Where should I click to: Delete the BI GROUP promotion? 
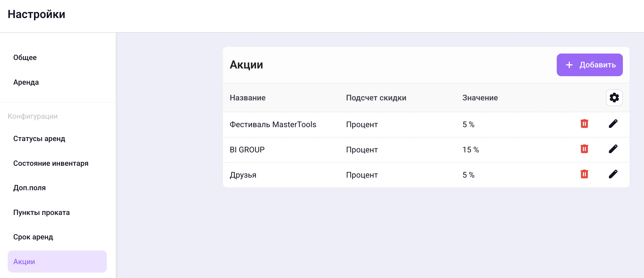point(585,149)
